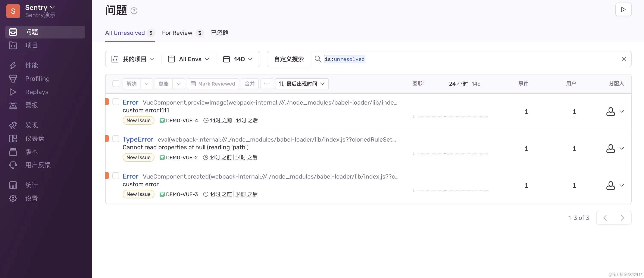Open Replays in the sidebar
The image size is (644, 278).
click(x=37, y=92)
